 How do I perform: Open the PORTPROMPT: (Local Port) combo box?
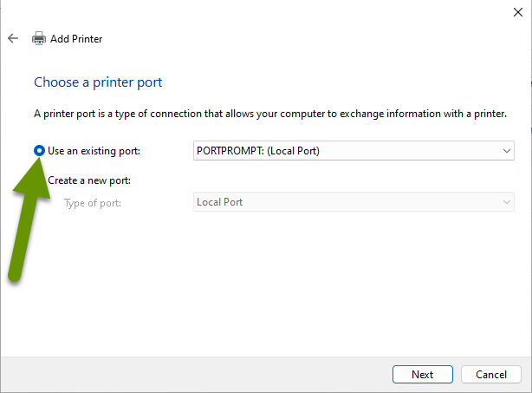[x=354, y=150]
